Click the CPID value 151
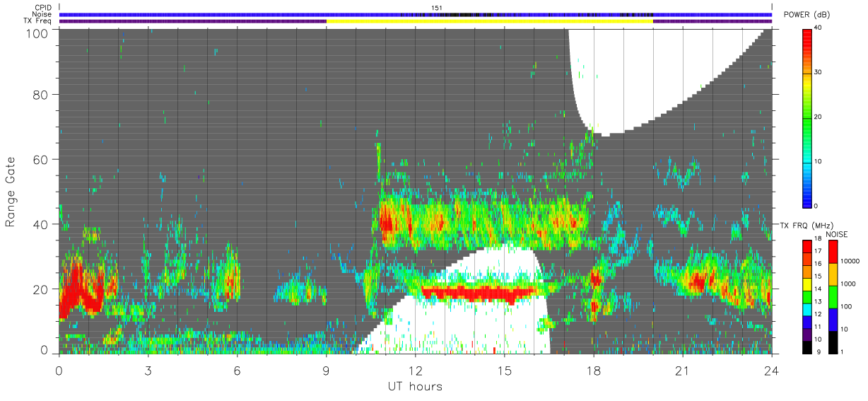This screenshot has height=401, width=868. click(x=437, y=8)
